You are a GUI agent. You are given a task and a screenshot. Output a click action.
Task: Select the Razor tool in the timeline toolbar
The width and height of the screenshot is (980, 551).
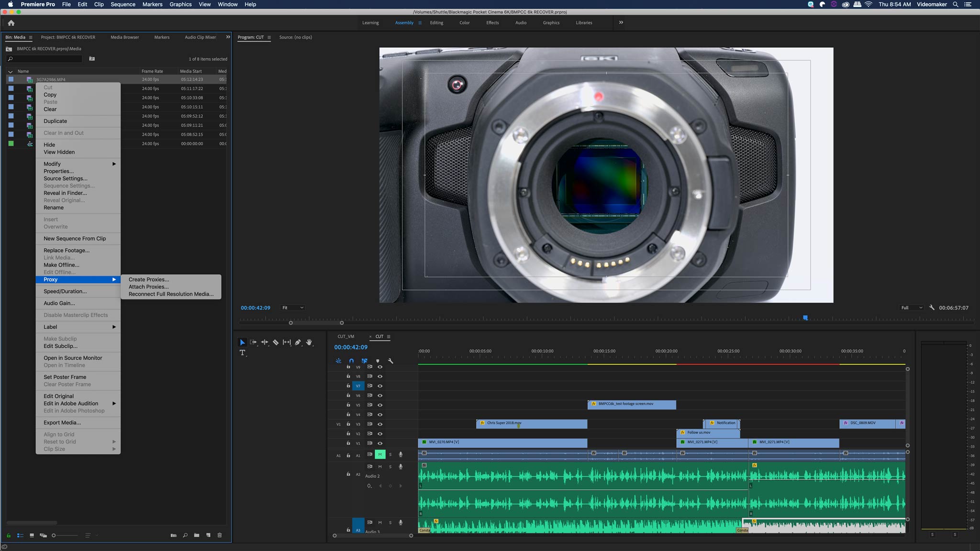[x=276, y=342]
